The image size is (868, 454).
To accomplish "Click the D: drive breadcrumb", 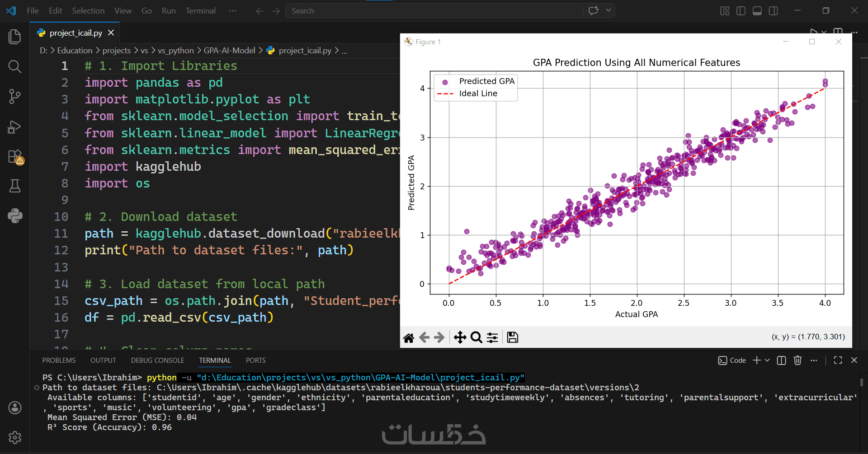I will click(43, 51).
